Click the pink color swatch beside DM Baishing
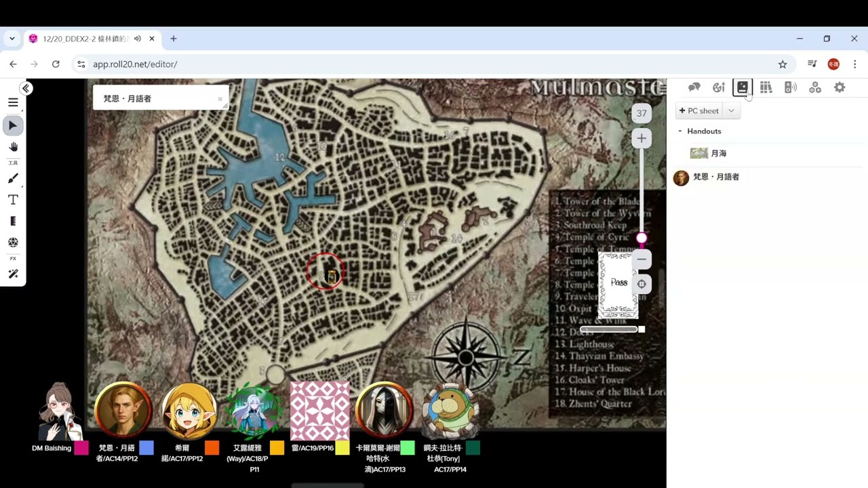868x488 pixels. (x=81, y=448)
